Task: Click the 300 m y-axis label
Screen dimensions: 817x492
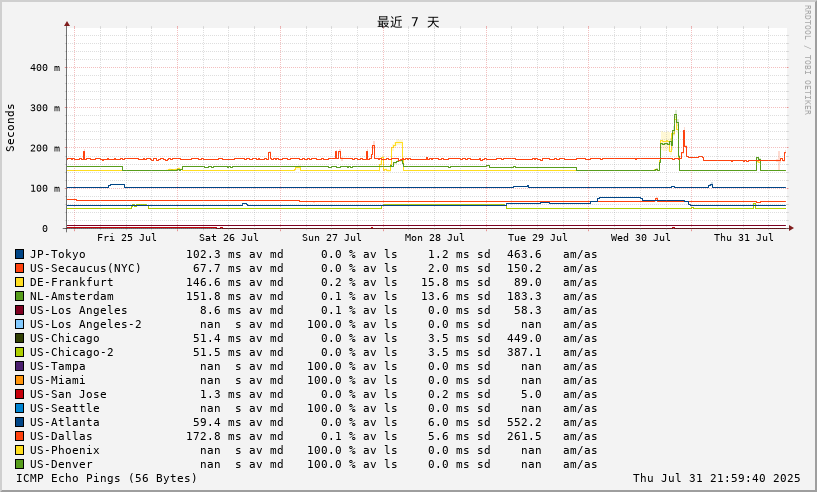Action: tap(45, 108)
